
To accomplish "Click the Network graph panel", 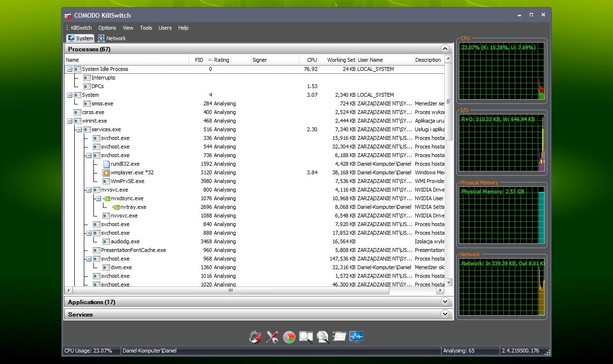I will pyautogui.click(x=502, y=287).
